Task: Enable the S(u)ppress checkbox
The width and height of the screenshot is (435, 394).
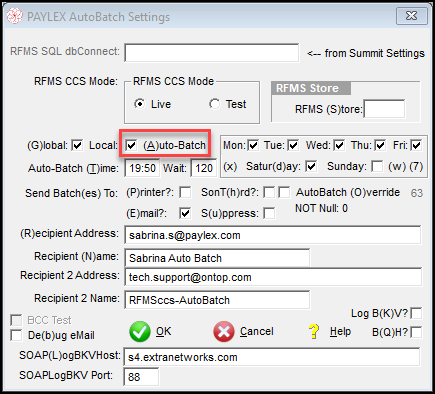Action: (269, 213)
